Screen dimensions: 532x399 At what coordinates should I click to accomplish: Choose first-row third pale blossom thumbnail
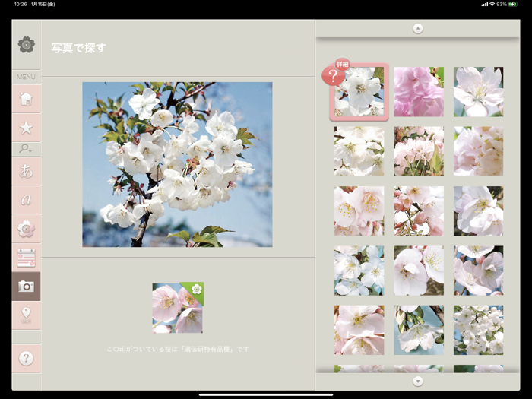(478, 92)
